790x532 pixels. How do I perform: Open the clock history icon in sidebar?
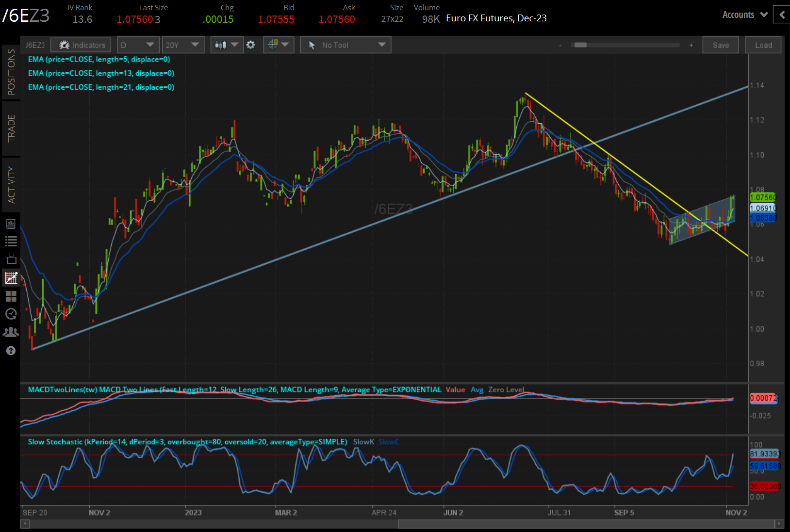pyautogui.click(x=11, y=314)
